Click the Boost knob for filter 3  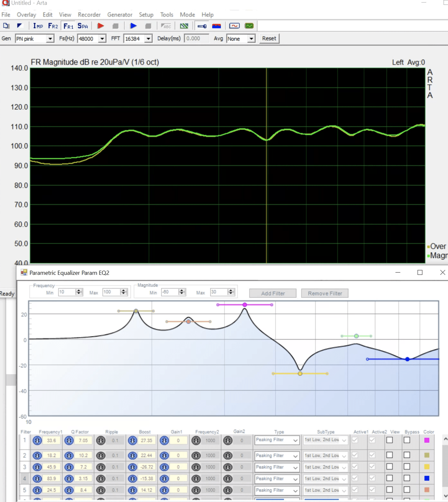tap(133, 467)
